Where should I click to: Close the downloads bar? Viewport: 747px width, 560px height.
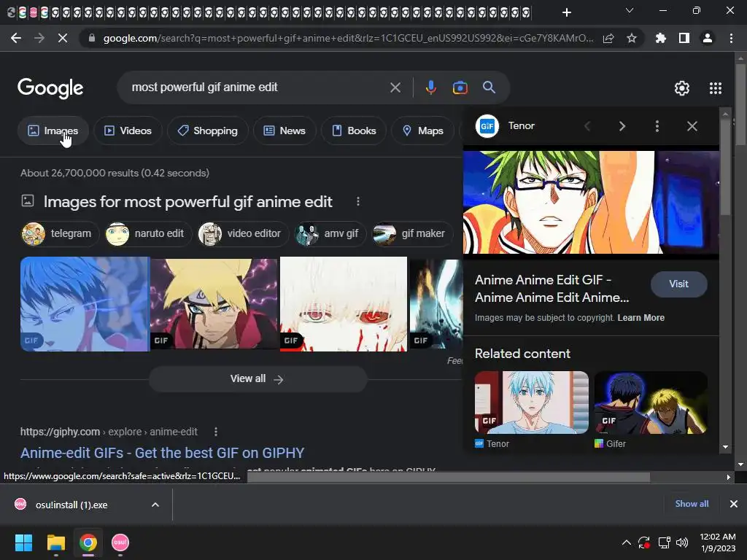734,504
